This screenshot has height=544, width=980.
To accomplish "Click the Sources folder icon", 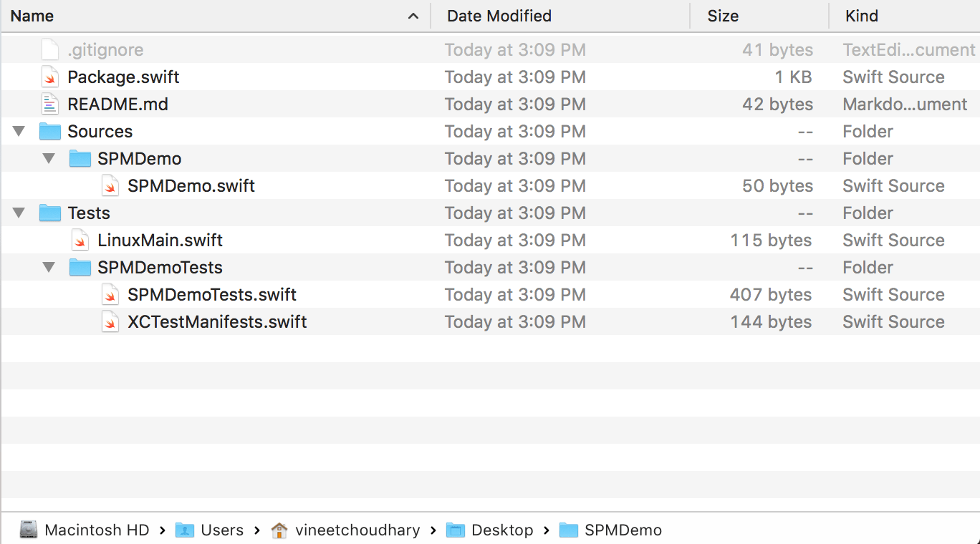I will 49,132.
